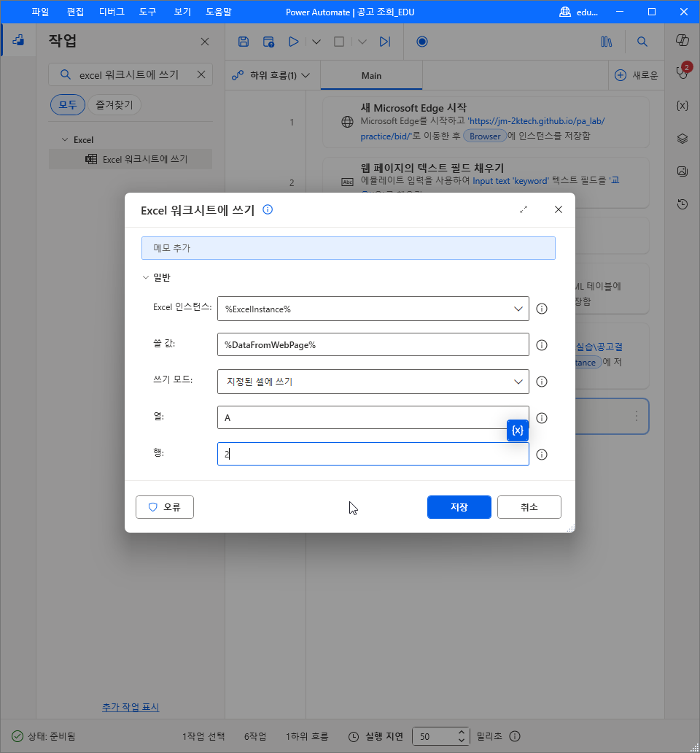
Task: Open the 보기 menu
Action: [x=182, y=12]
